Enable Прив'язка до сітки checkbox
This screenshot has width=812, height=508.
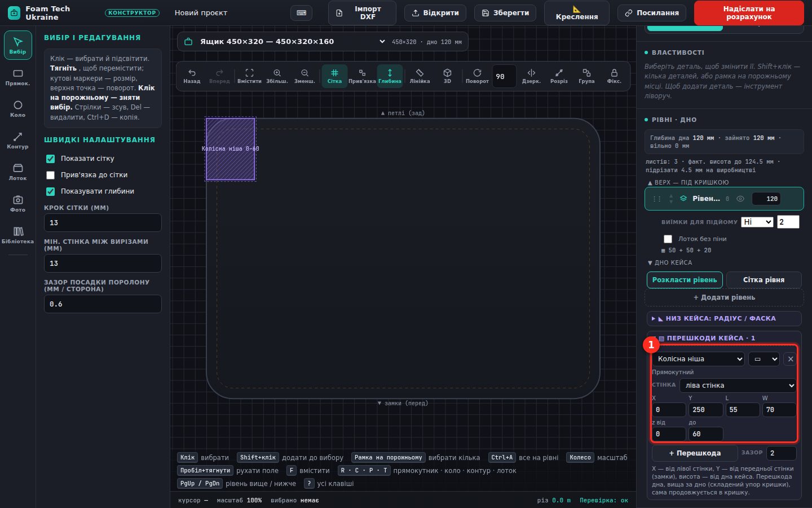51,175
